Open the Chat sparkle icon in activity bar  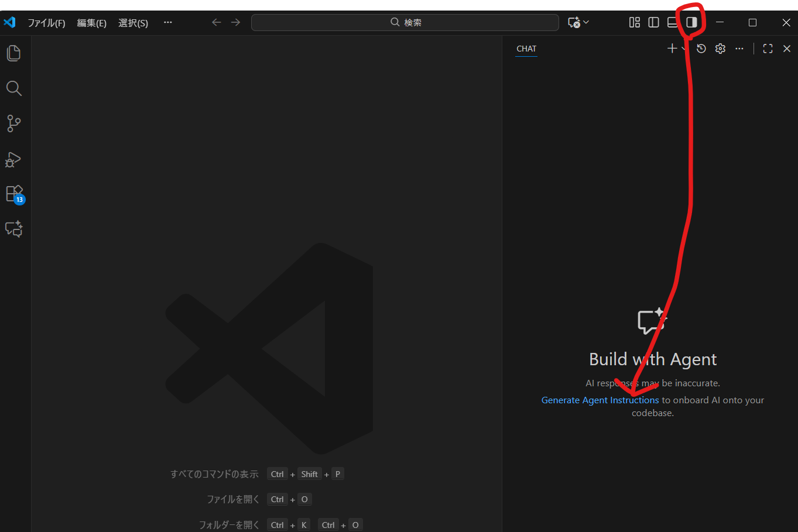[x=13, y=229]
